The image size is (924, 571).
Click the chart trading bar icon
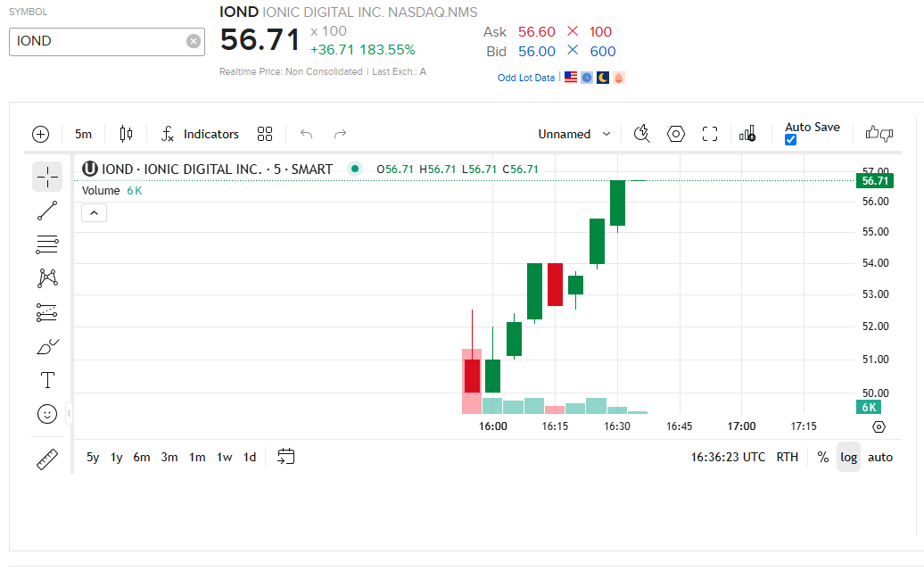[x=747, y=135]
